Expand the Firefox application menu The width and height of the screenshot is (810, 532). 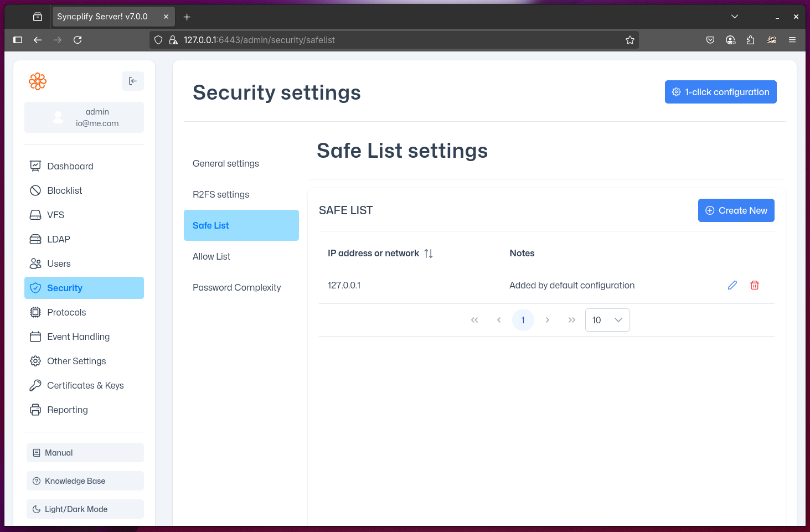[792, 40]
